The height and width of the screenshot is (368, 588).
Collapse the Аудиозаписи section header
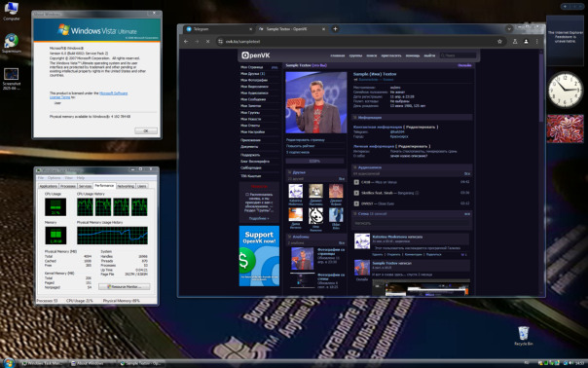click(x=412, y=167)
